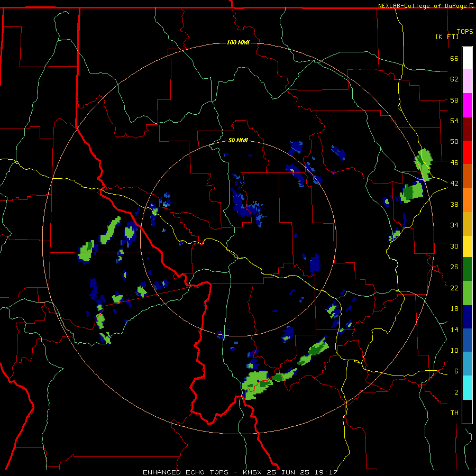
Task: Click the legend value "22"
Action: click(454, 288)
